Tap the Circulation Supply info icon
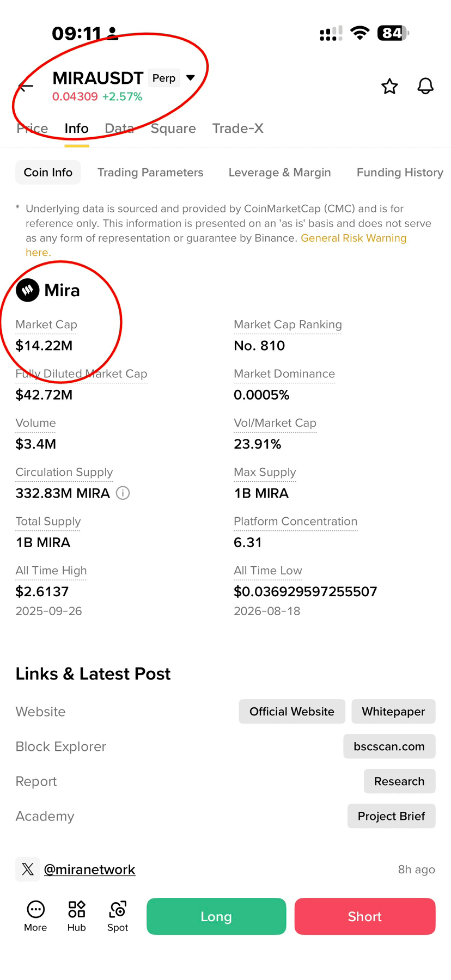Viewport: 451px width, 980px height. point(123,493)
